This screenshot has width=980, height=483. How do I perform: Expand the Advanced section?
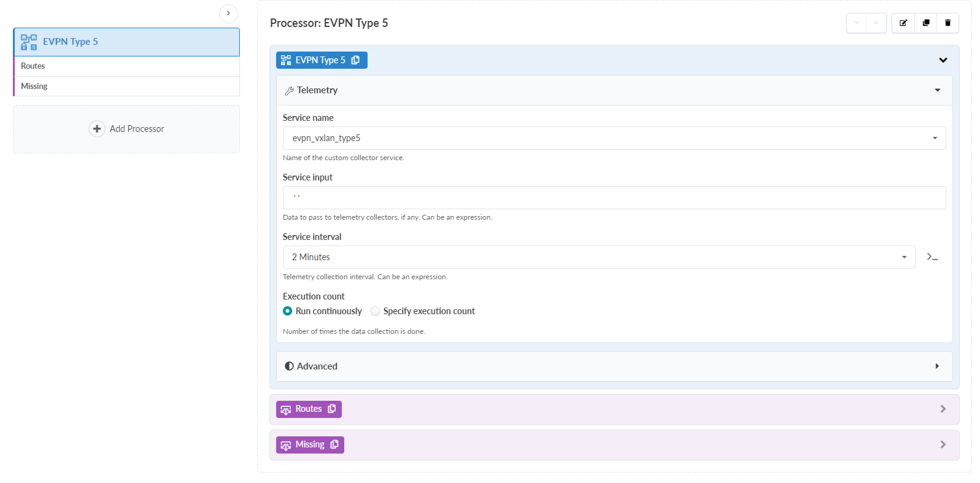[937, 366]
